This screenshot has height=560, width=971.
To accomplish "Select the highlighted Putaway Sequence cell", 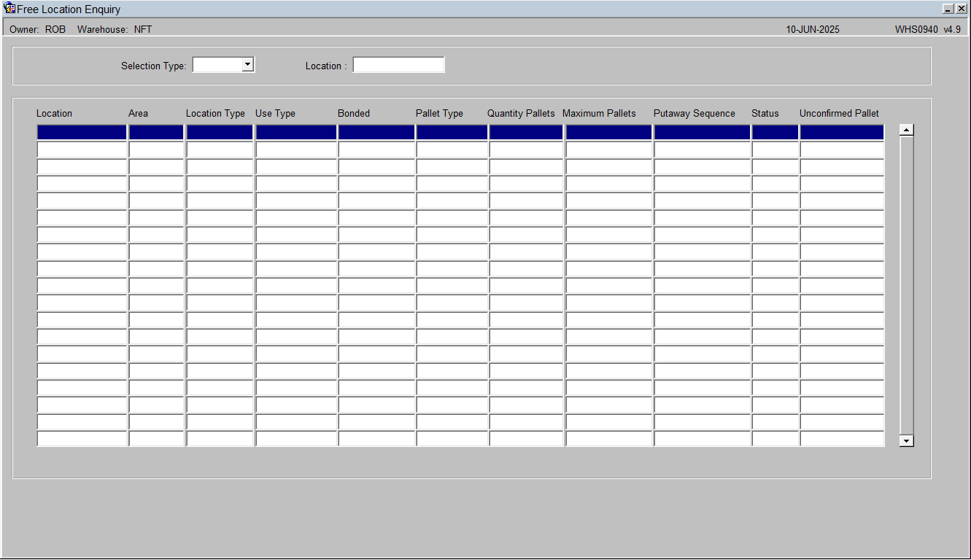I will [703, 132].
